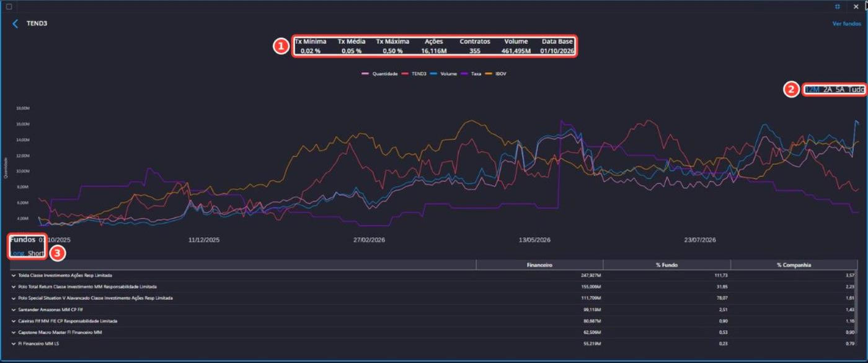Image resolution: width=868 pixels, height=363 pixels.
Task: Click the 18,00M label on the y-axis
Action: tap(23, 108)
